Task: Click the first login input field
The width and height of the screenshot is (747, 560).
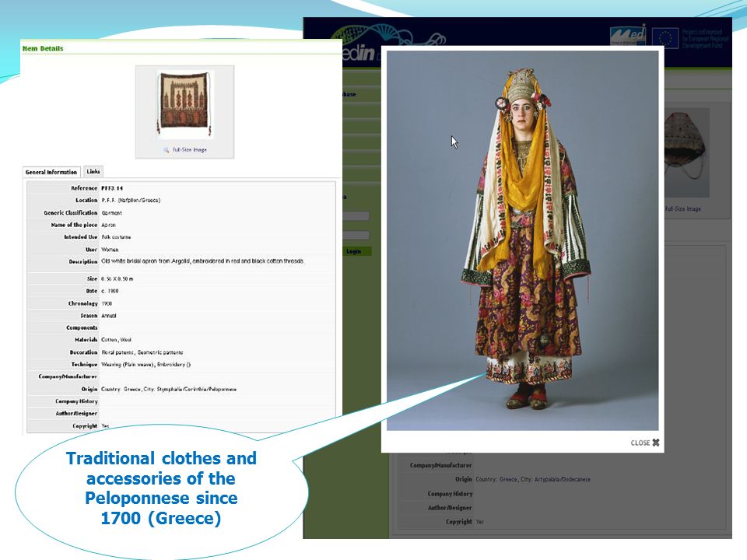Action: 356,216
